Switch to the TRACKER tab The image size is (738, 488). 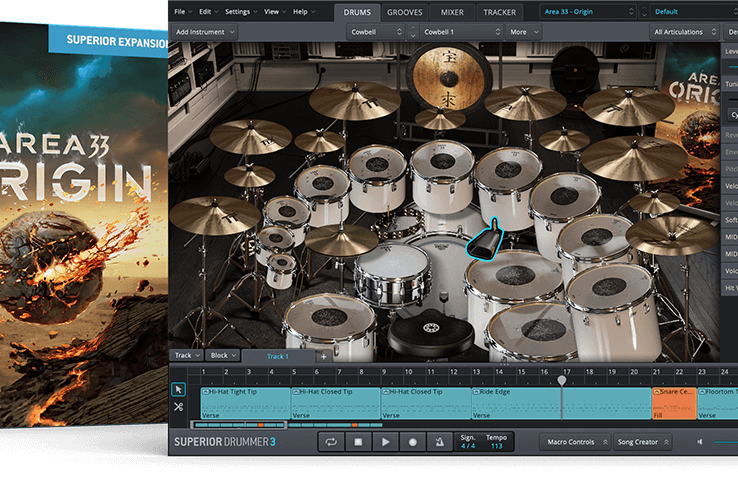click(x=499, y=12)
